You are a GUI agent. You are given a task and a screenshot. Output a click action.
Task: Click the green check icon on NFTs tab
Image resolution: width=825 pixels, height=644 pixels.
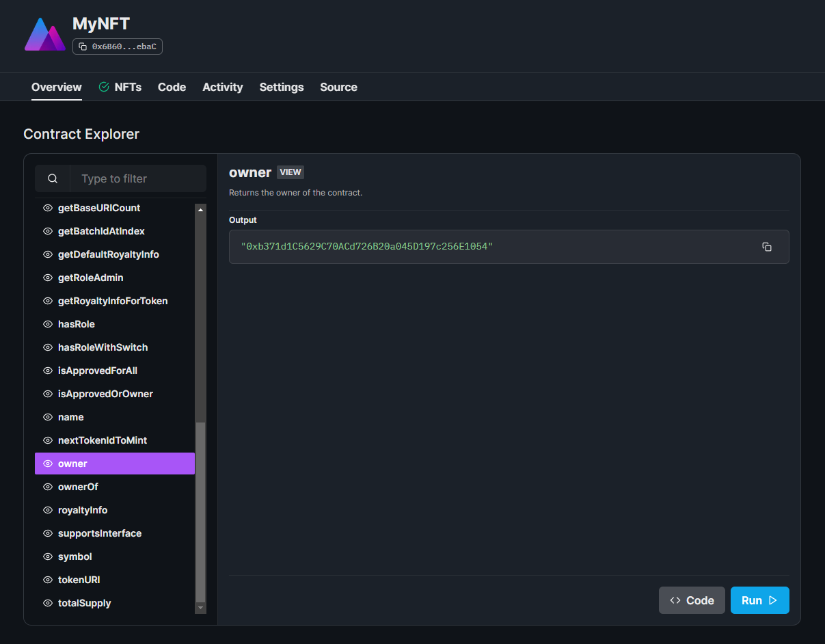coord(104,87)
